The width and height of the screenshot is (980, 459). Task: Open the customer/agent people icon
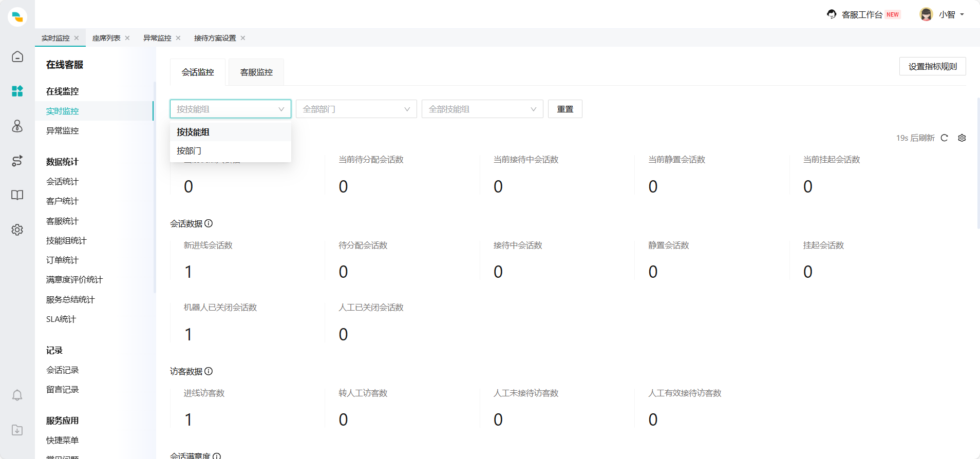point(17,126)
